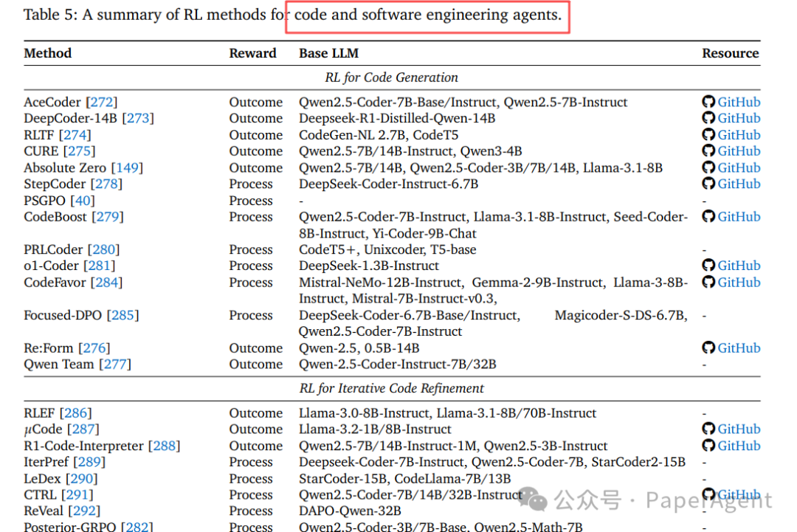Image resolution: width=797 pixels, height=532 pixels.
Task: Follow citation [277] next to Qwen Team
Action: pyautogui.click(x=115, y=365)
